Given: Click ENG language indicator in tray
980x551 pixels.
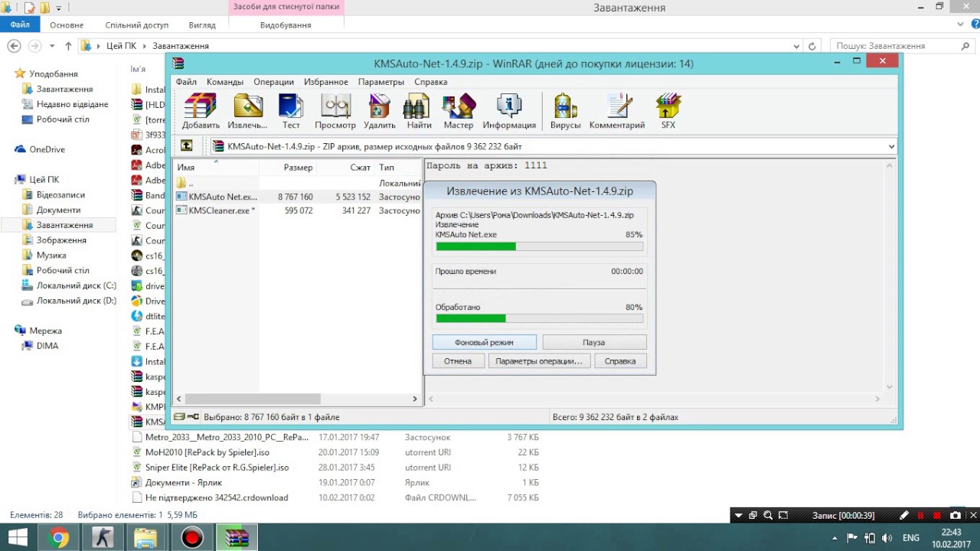Looking at the screenshot, I should point(911,538).
